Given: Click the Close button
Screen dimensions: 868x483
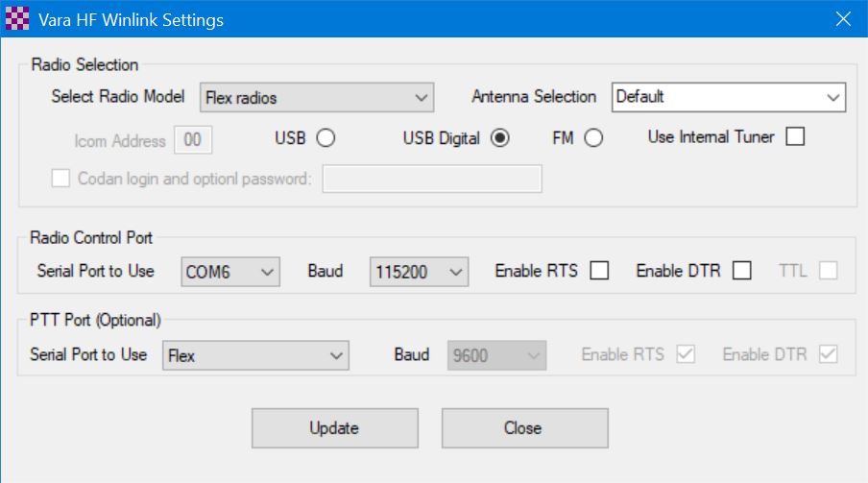Looking at the screenshot, I should pyautogui.click(x=525, y=428).
